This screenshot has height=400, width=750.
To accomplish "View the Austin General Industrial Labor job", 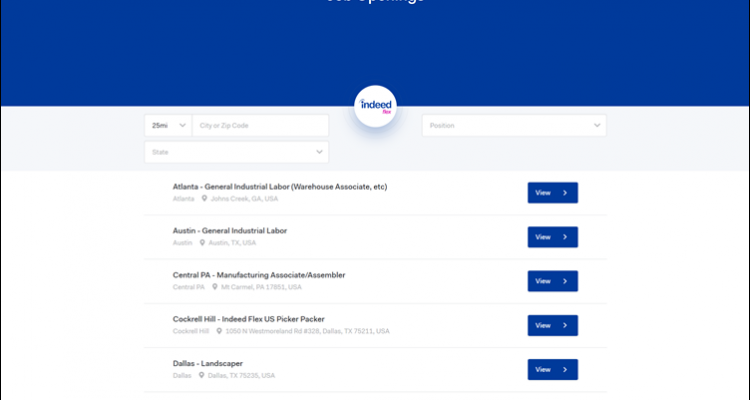I will 552,237.
